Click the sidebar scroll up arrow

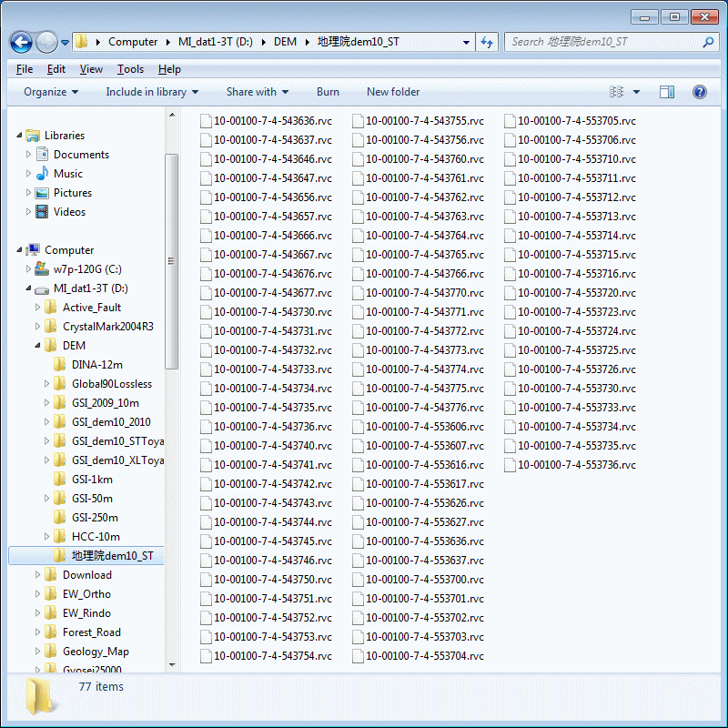coord(172,115)
